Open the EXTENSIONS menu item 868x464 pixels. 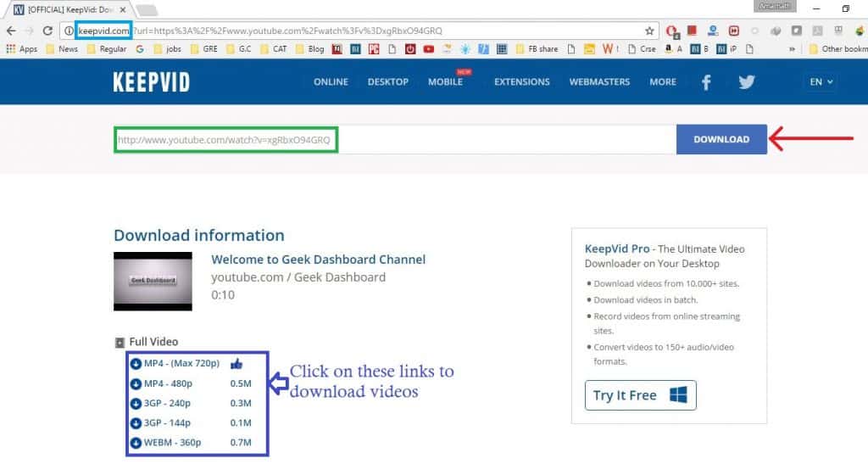[x=522, y=82]
